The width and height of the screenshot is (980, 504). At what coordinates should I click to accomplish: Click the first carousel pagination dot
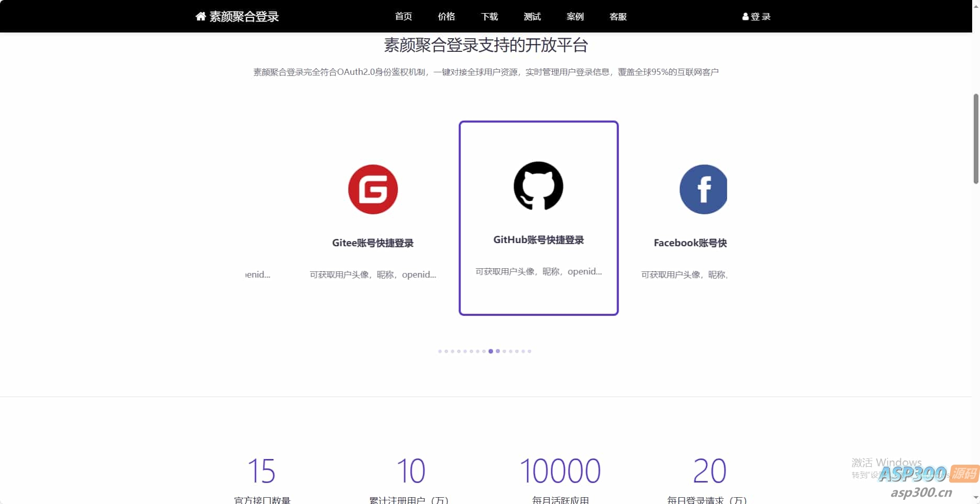[x=440, y=352]
